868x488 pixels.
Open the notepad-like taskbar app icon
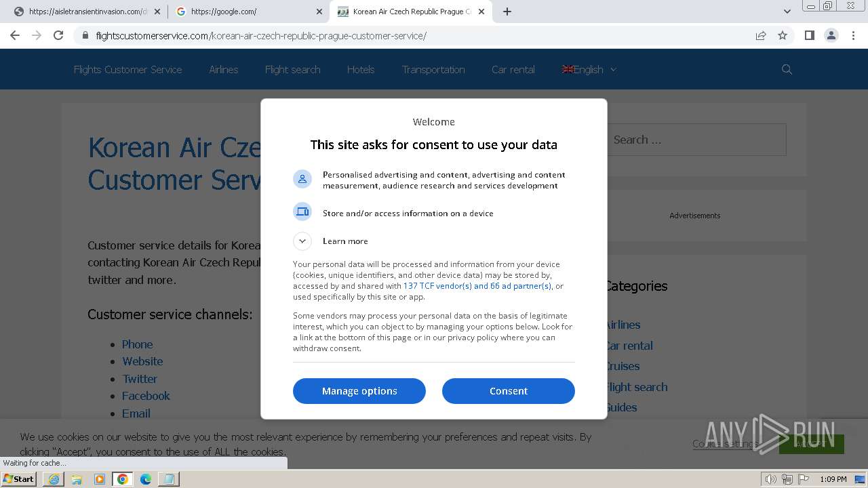[x=169, y=479]
